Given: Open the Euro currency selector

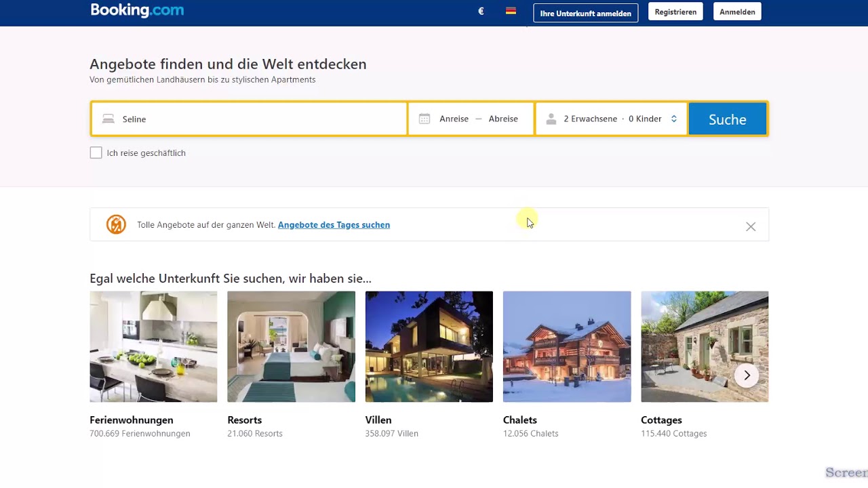Looking at the screenshot, I should [x=481, y=12].
